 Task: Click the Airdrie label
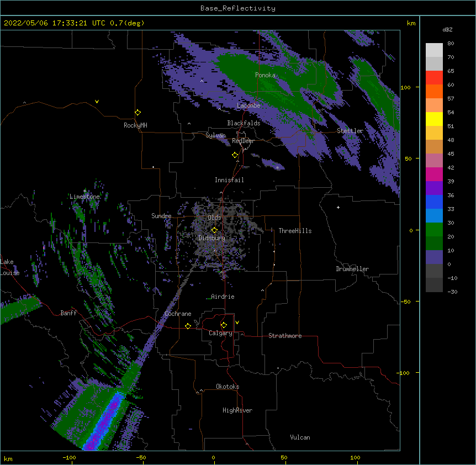pos(223,297)
